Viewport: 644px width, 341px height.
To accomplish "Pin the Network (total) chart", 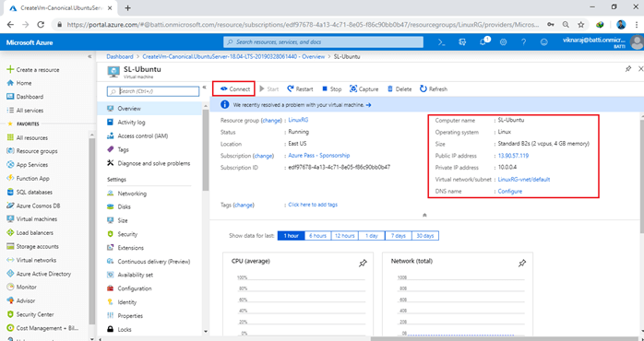I will [522, 263].
